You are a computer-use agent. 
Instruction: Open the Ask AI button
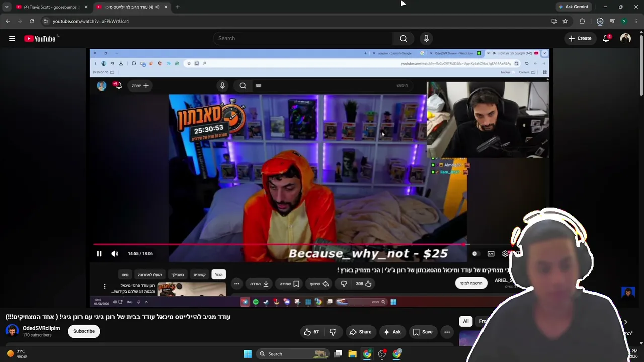(x=392, y=332)
